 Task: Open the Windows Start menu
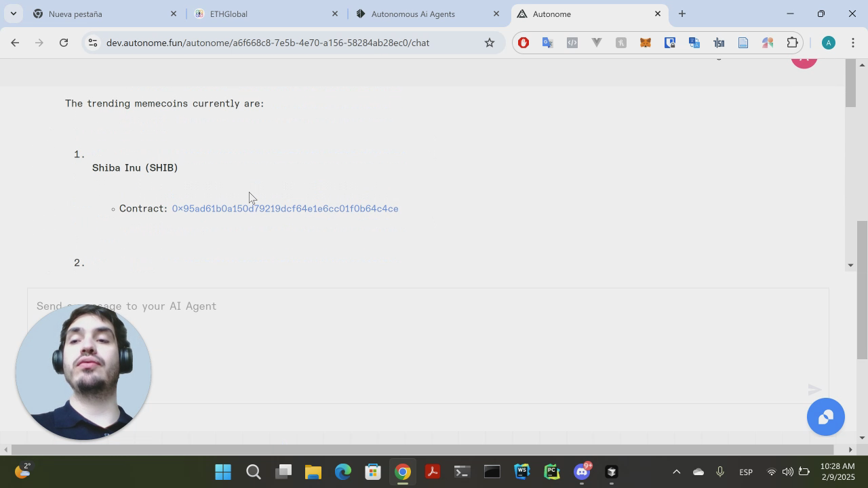click(x=223, y=472)
